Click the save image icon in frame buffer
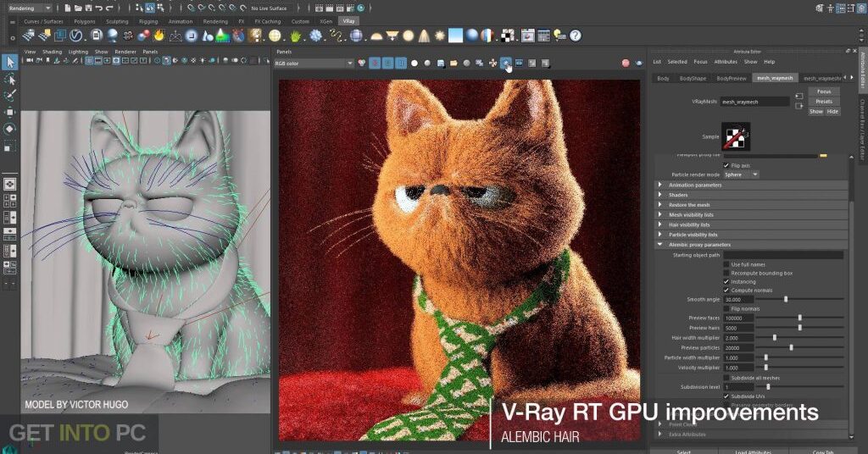The width and height of the screenshot is (868, 454). [441, 63]
